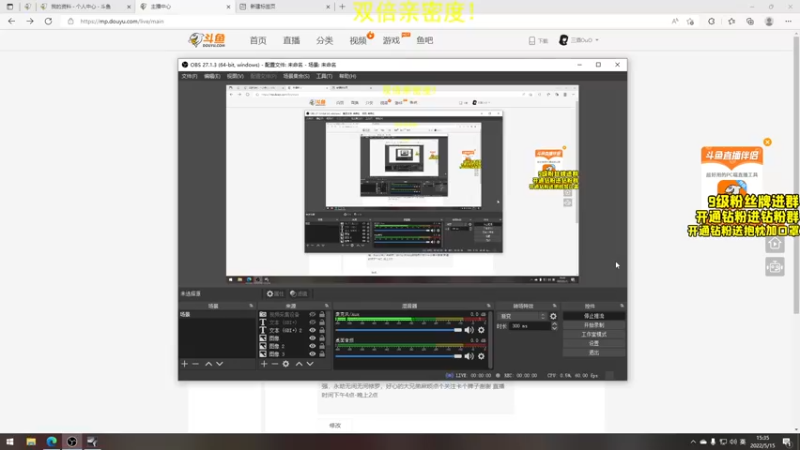Open desktop audio settings gear

click(481, 356)
